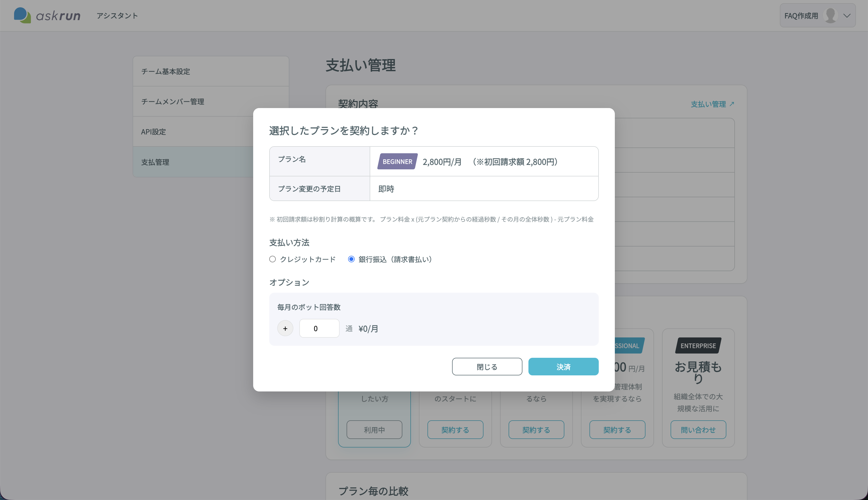Click the BEGINNER plan badge
This screenshot has height=500, width=868.
tap(397, 161)
